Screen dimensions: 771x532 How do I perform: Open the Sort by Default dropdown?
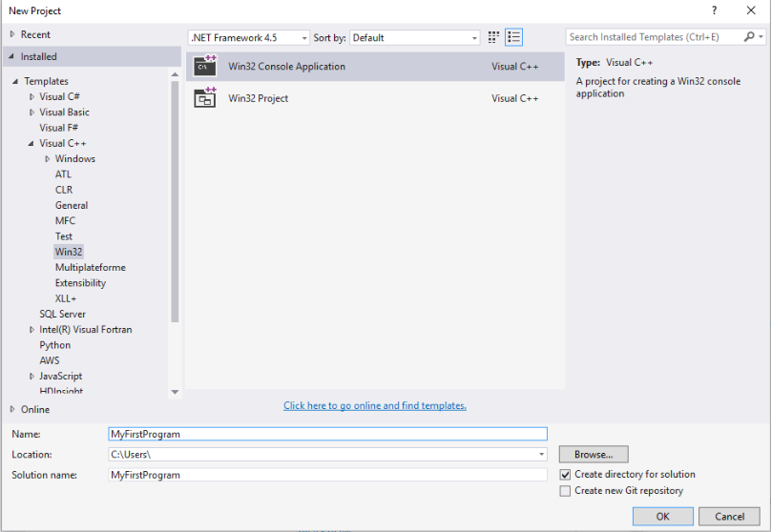414,38
